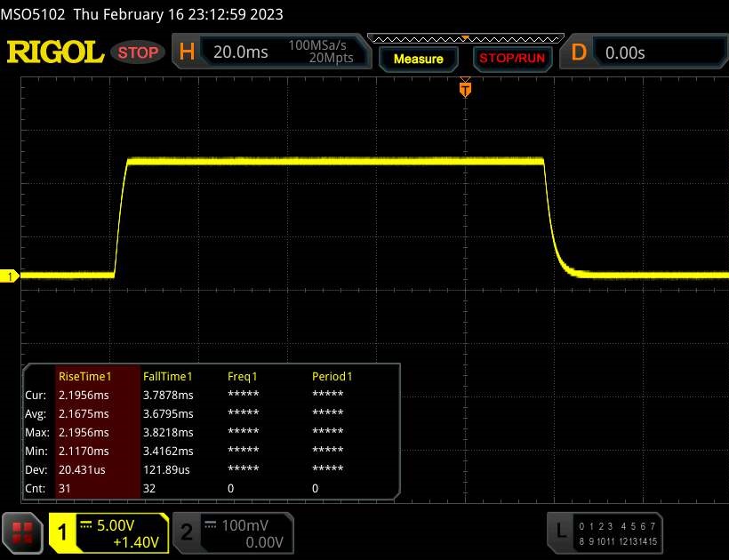Toggle channel 2 label on

point(187,532)
